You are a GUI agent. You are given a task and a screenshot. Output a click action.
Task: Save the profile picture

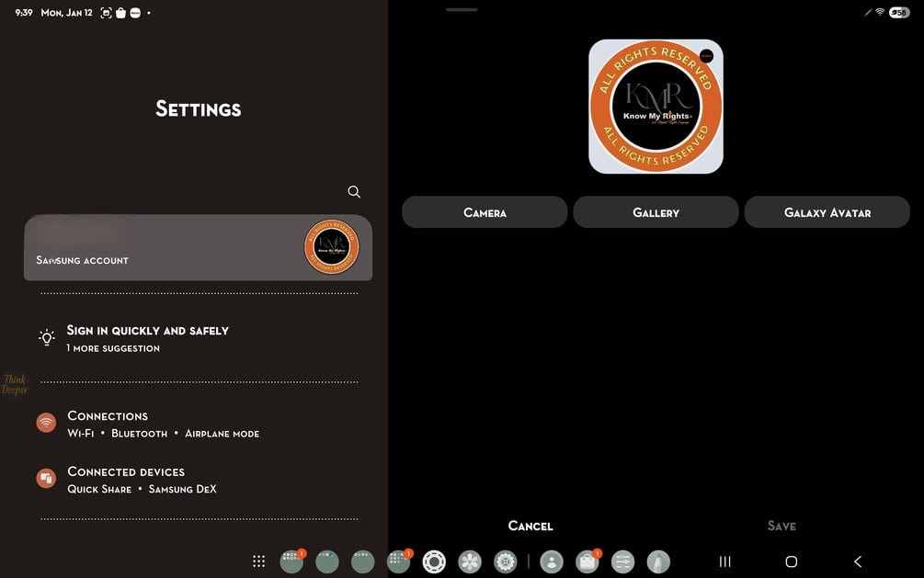coord(781,526)
